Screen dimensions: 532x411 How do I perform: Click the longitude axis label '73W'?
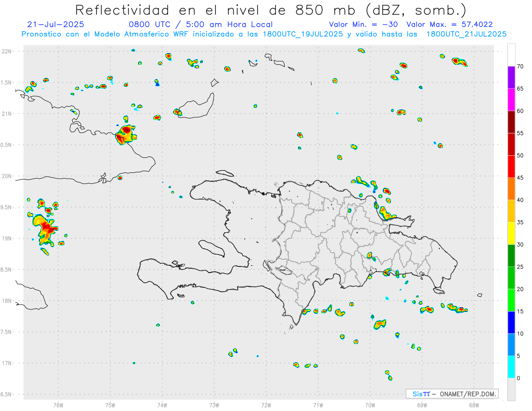[214, 404]
